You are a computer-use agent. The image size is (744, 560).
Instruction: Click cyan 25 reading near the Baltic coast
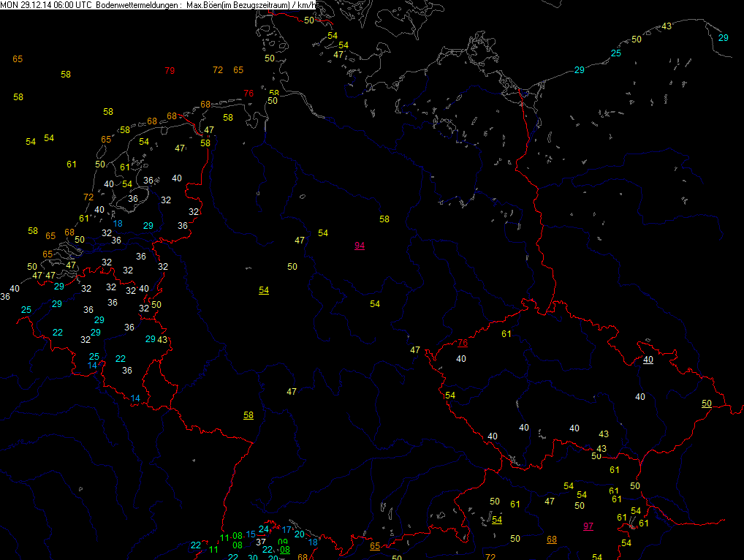pyautogui.click(x=616, y=53)
